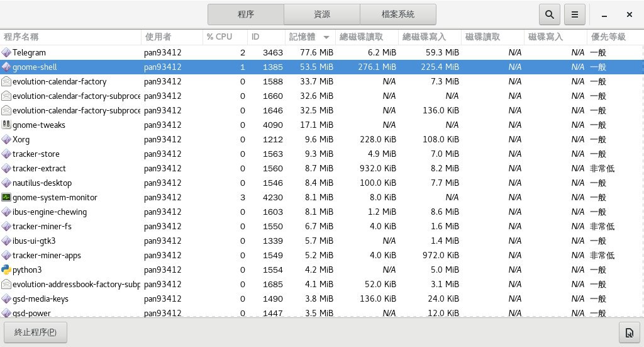Click the mail icon for process ID 1660
Viewport: 644px width, 347px height.
pos(6,96)
